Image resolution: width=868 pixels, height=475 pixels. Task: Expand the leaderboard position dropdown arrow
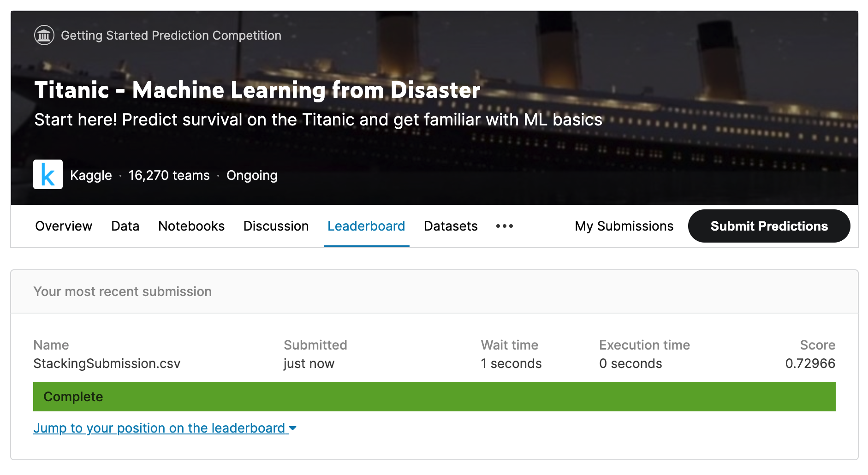click(293, 428)
